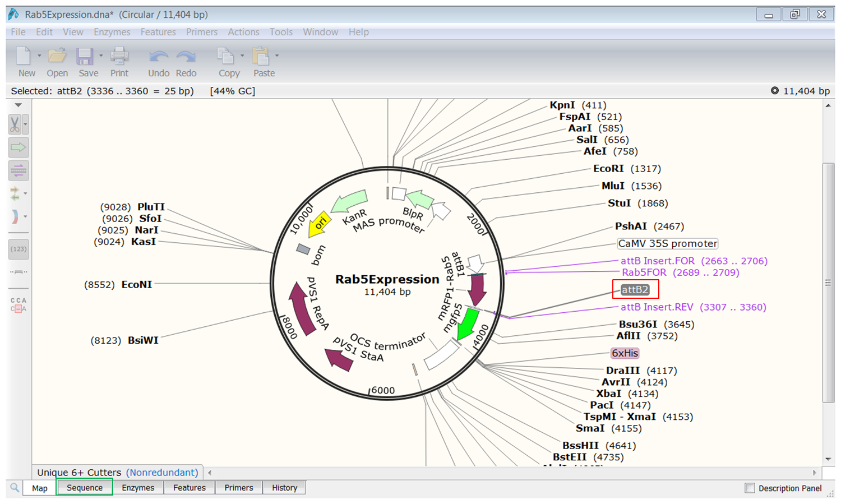Toggle the (123) numbering icon
The height and width of the screenshot is (504, 841).
click(19, 249)
